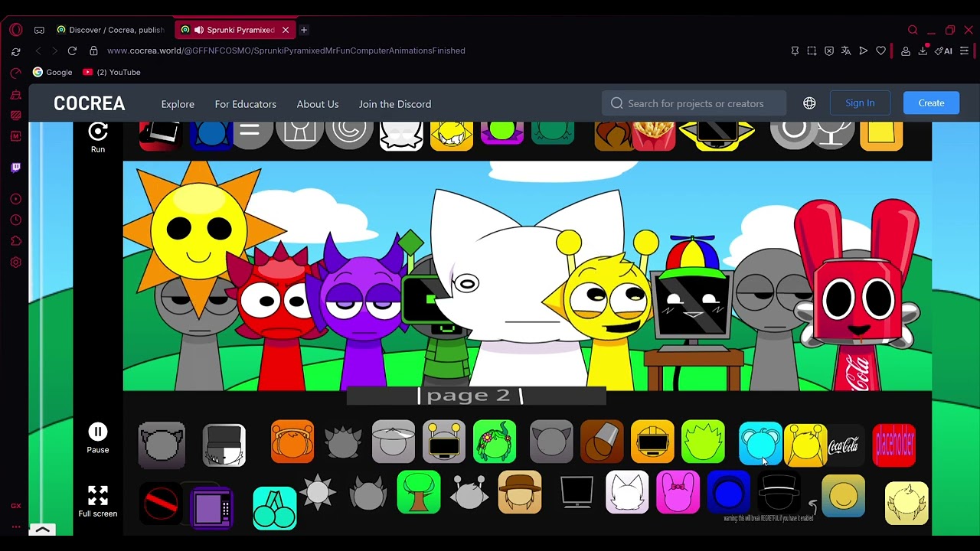Open a new browser tab
This screenshot has width=980, height=551.
click(304, 30)
